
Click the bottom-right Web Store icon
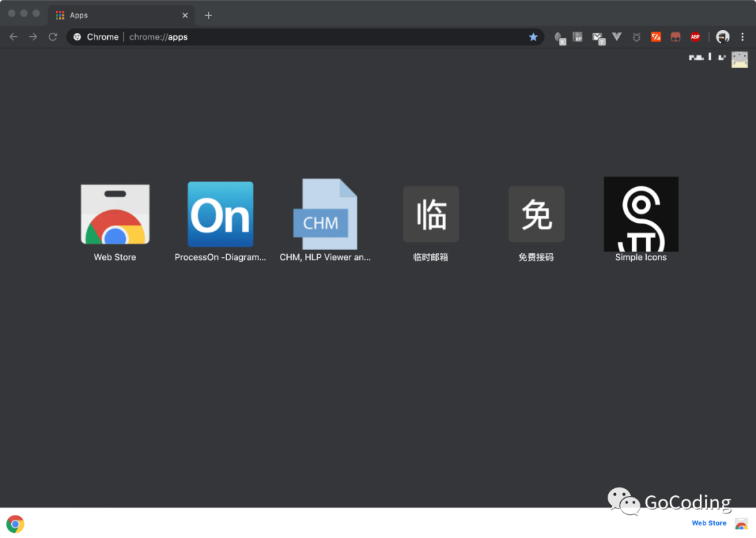point(741,523)
